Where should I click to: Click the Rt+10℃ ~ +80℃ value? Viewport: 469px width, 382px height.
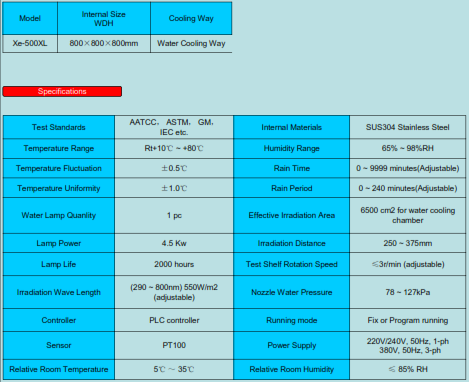click(x=174, y=148)
